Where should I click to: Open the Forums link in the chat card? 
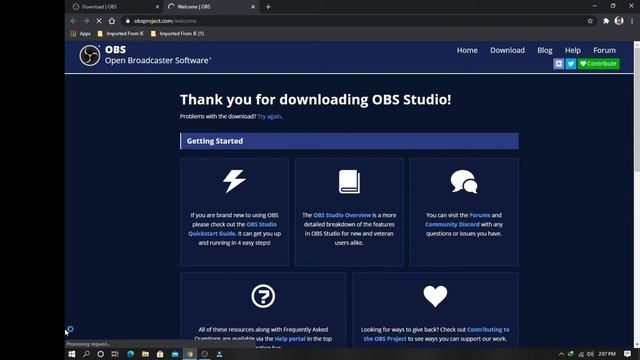click(480, 215)
